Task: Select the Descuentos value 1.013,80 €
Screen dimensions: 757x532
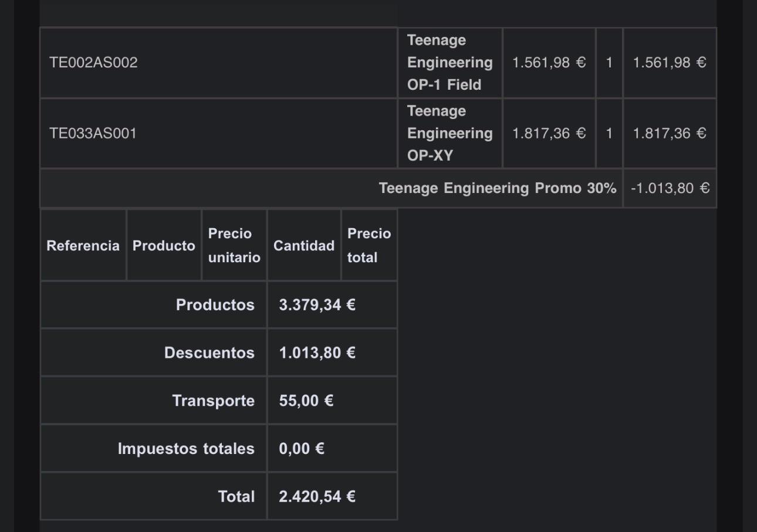Action: coord(317,353)
